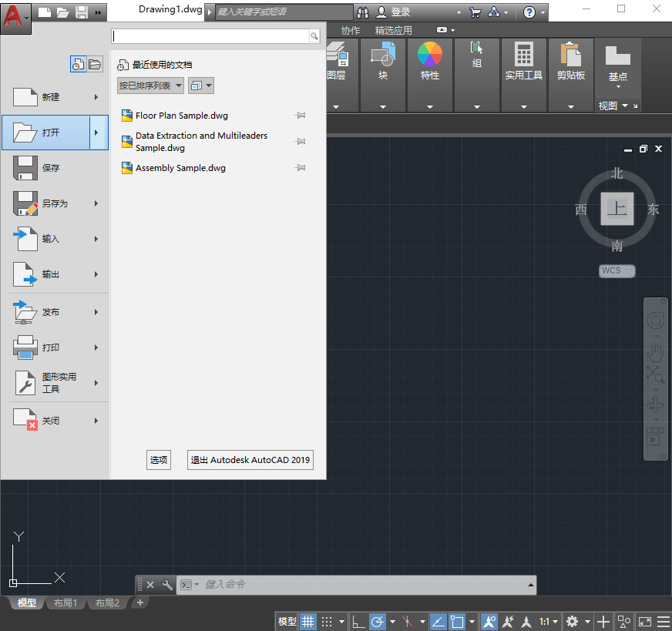
Task: Select Export (输出) in application menu
Action: (50, 274)
